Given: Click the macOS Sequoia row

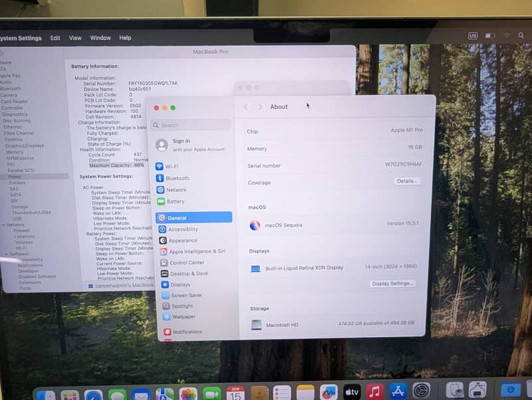Looking at the screenshot, I should point(334,225).
